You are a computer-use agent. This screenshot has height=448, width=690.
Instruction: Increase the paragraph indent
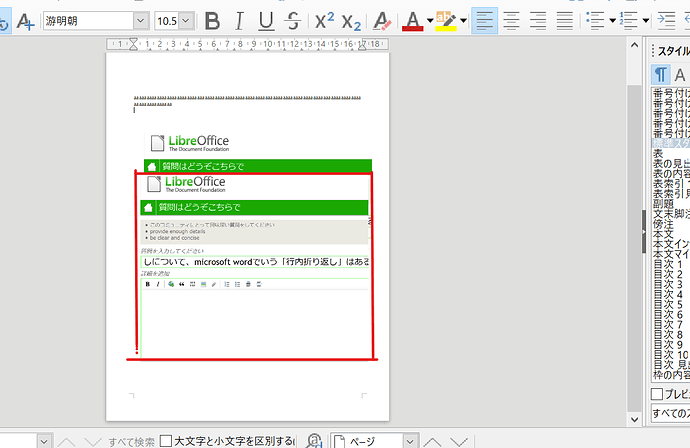(x=666, y=21)
